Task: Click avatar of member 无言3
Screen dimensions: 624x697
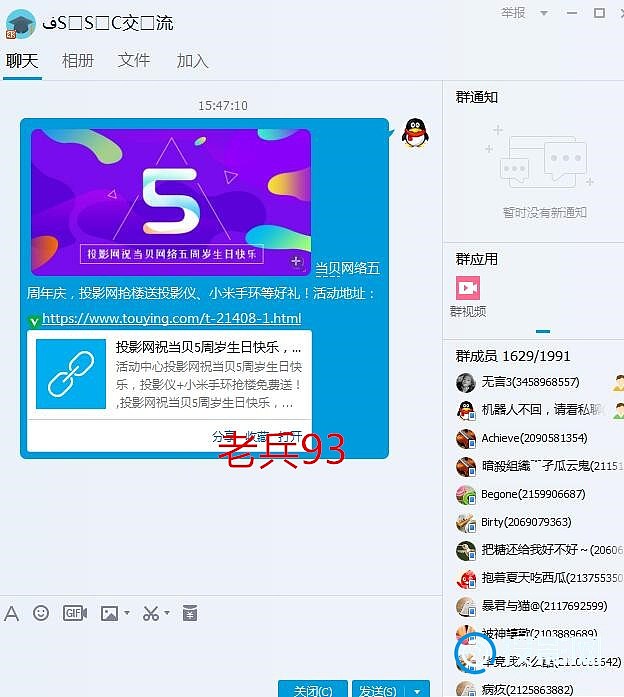Action: coord(466,382)
